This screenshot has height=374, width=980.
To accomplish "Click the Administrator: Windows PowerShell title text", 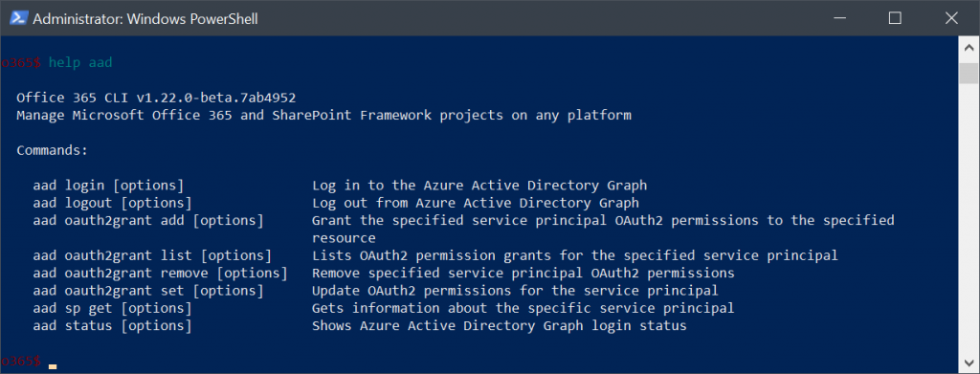I will tap(145, 19).
